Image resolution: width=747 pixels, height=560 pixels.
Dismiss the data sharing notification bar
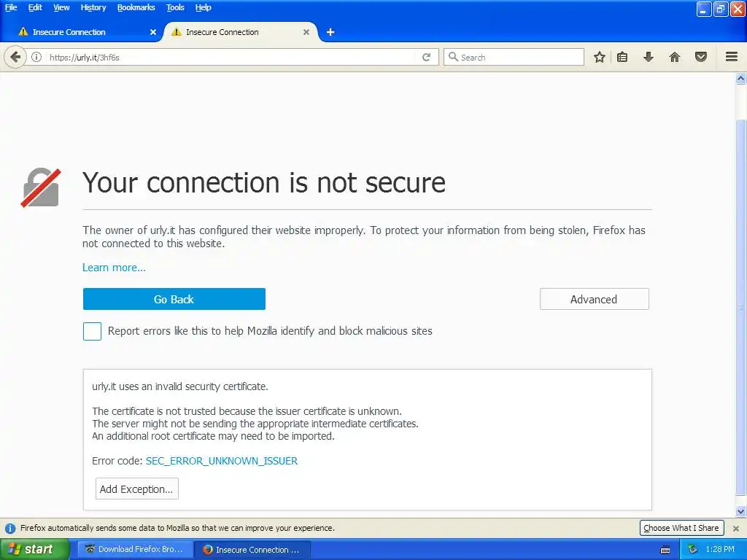tap(736, 528)
